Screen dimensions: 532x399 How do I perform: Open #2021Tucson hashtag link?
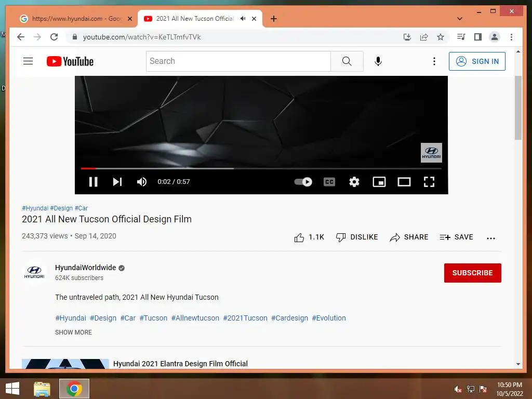coord(245,318)
